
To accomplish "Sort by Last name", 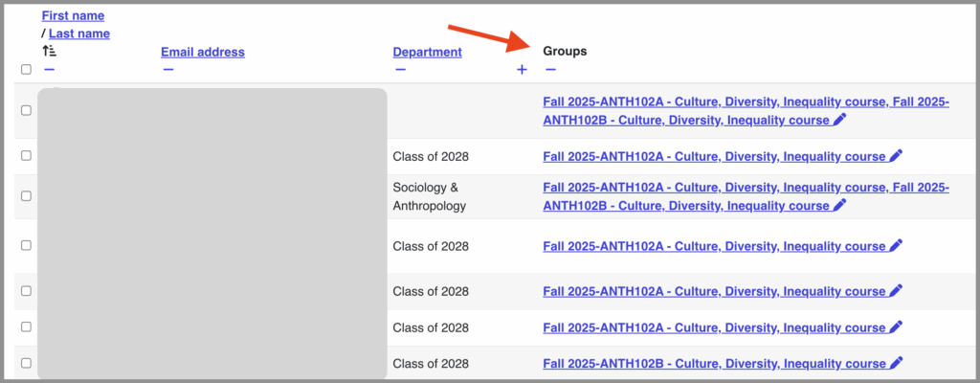I will pyautogui.click(x=79, y=34).
